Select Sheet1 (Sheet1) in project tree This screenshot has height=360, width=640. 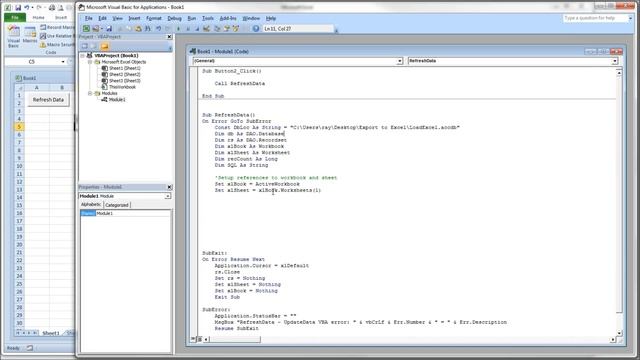(124, 68)
